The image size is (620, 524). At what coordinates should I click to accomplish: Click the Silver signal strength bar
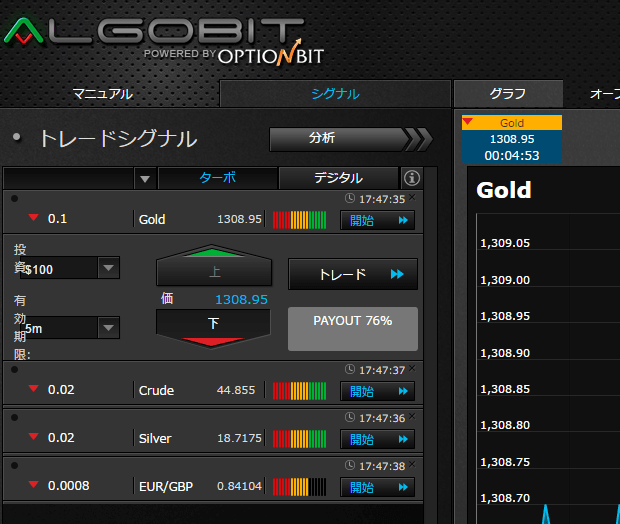pyautogui.click(x=299, y=439)
